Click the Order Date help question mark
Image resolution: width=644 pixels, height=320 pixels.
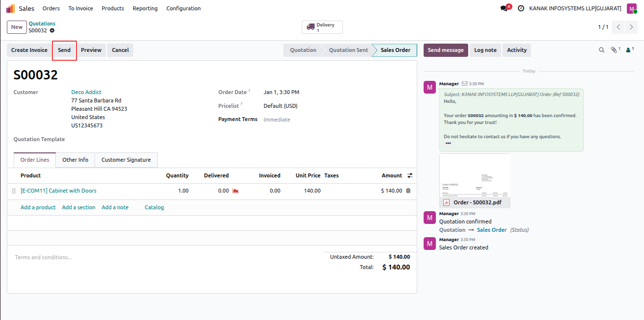tap(249, 91)
